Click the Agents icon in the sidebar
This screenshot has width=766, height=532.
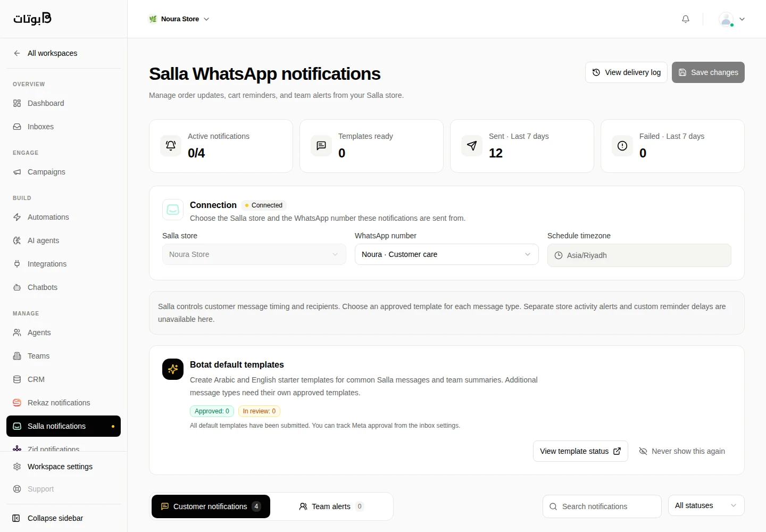17,332
